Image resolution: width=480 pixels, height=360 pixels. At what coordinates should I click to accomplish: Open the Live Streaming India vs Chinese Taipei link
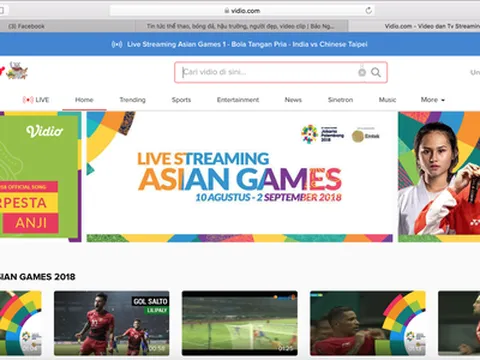pyautogui.click(x=247, y=44)
